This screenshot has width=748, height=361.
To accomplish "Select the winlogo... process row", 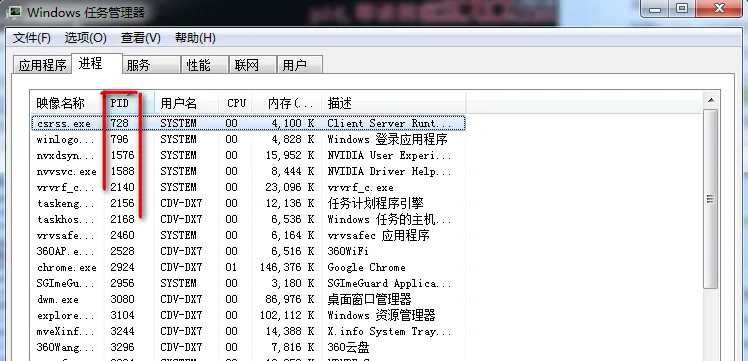I will 248,139.
